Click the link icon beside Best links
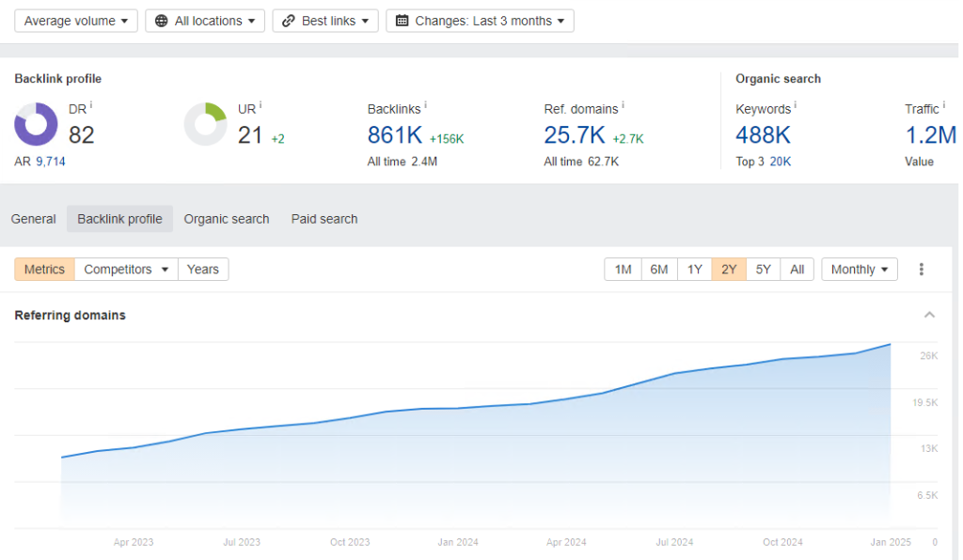 (x=289, y=21)
